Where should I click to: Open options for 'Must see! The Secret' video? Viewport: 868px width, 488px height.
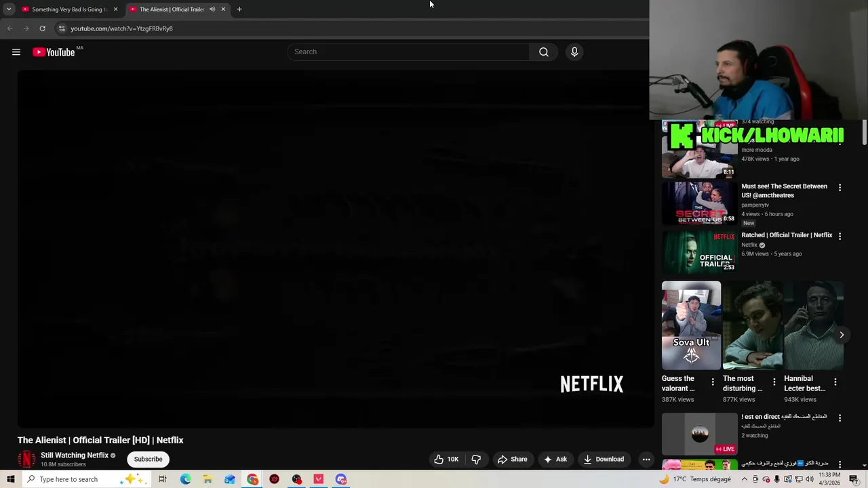840,188
